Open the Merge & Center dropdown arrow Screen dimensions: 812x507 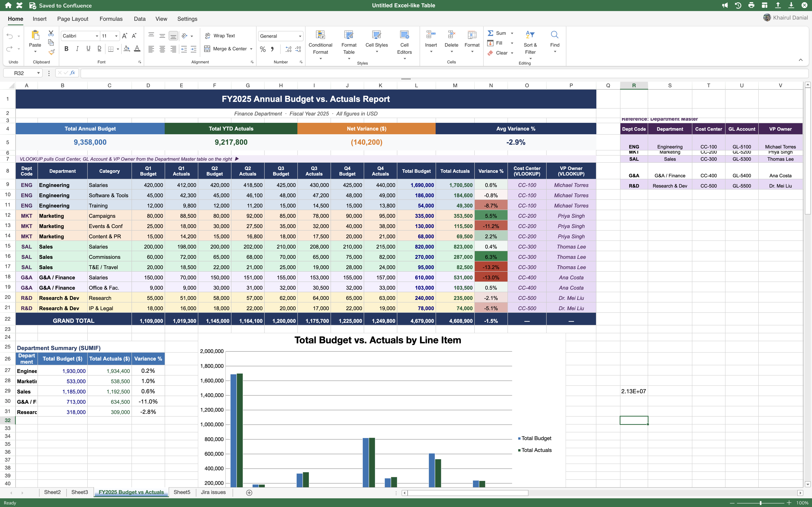click(251, 49)
